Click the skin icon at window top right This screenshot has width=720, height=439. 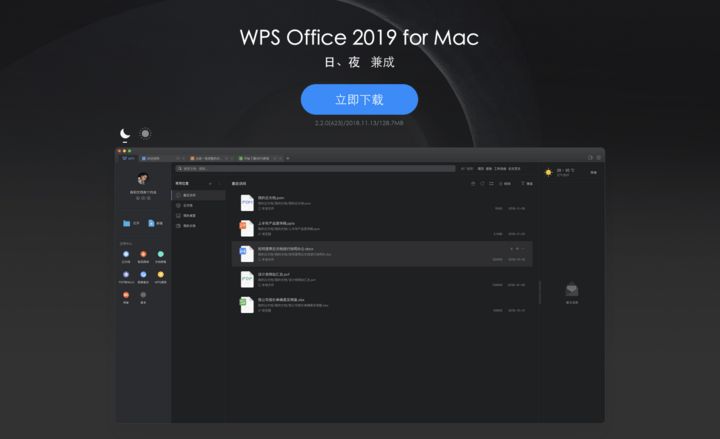point(591,158)
